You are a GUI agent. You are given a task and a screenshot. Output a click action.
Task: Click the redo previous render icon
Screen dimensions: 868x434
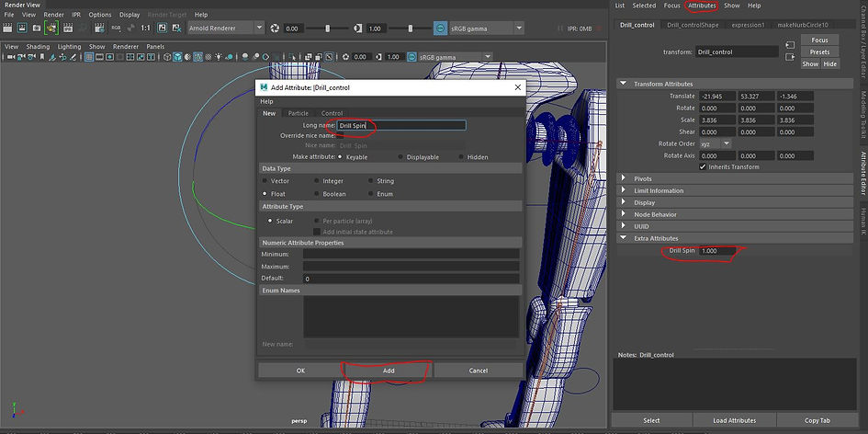(x=7, y=28)
